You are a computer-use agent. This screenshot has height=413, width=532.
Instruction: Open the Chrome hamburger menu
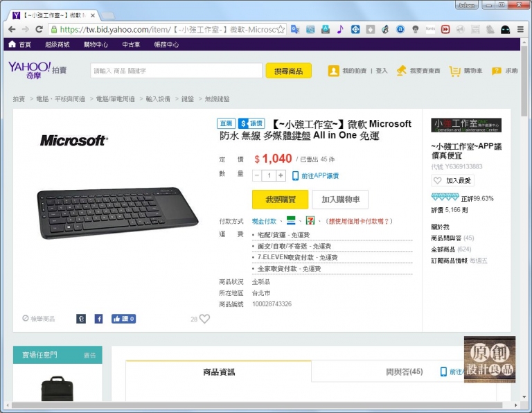520,30
